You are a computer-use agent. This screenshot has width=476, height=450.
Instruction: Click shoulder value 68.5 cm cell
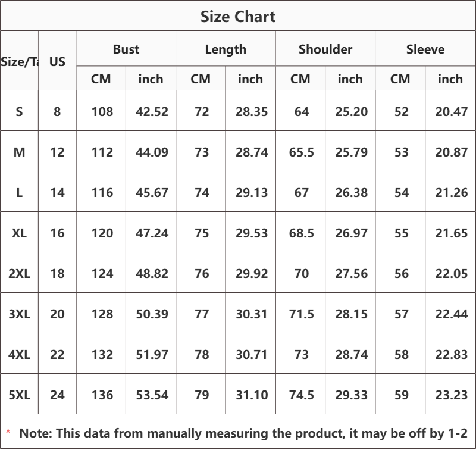point(301,233)
